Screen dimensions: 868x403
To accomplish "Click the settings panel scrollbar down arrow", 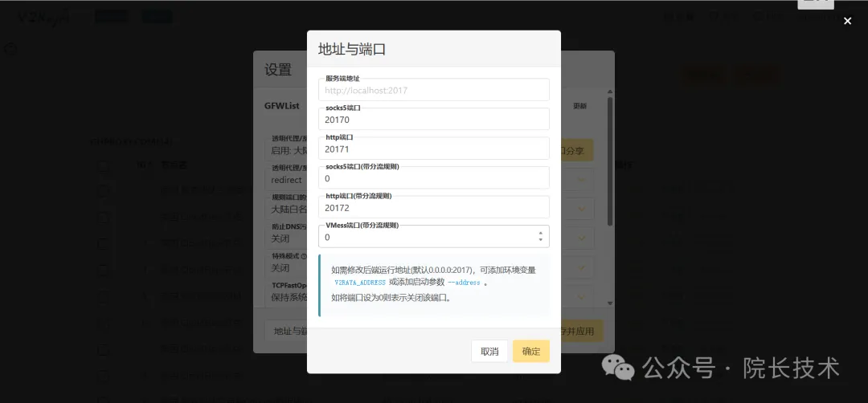I will 610,303.
